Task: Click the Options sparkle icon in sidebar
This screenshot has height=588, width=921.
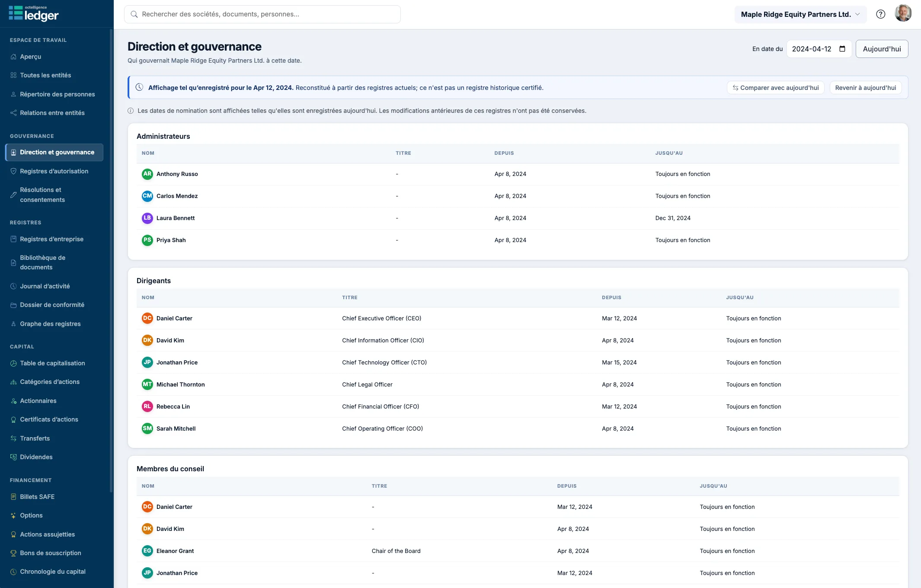Action: tap(13, 515)
